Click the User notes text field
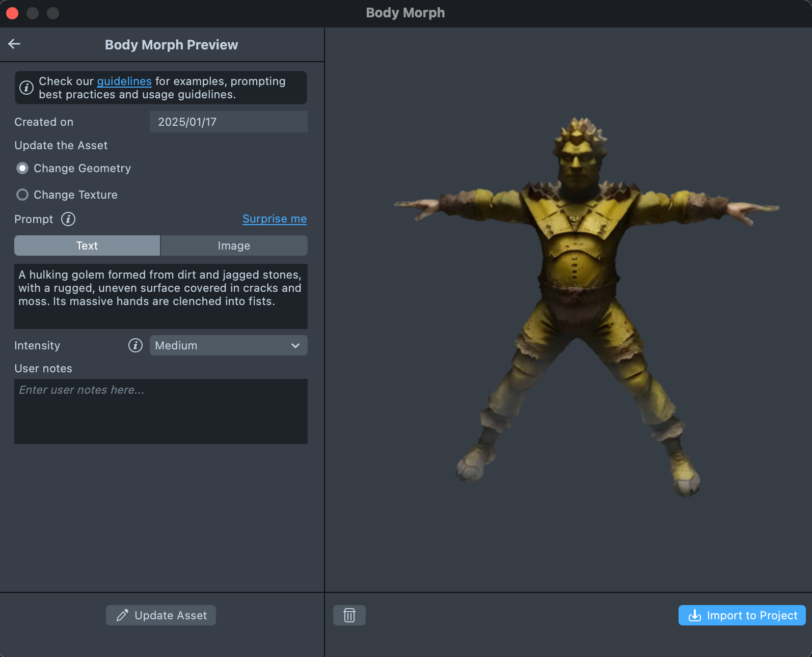This screenshot has height=657, width=812. [x=160, y=412]
